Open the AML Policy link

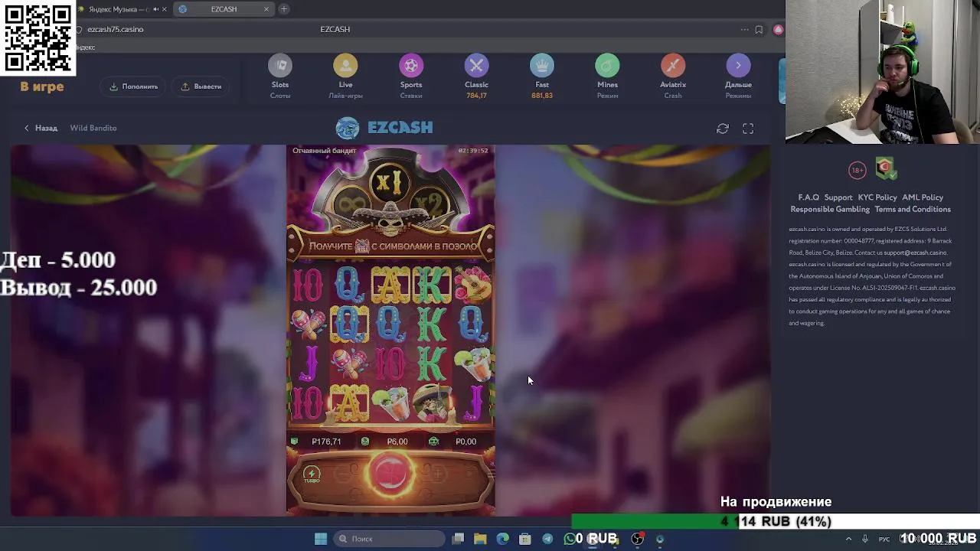[923, 197]
